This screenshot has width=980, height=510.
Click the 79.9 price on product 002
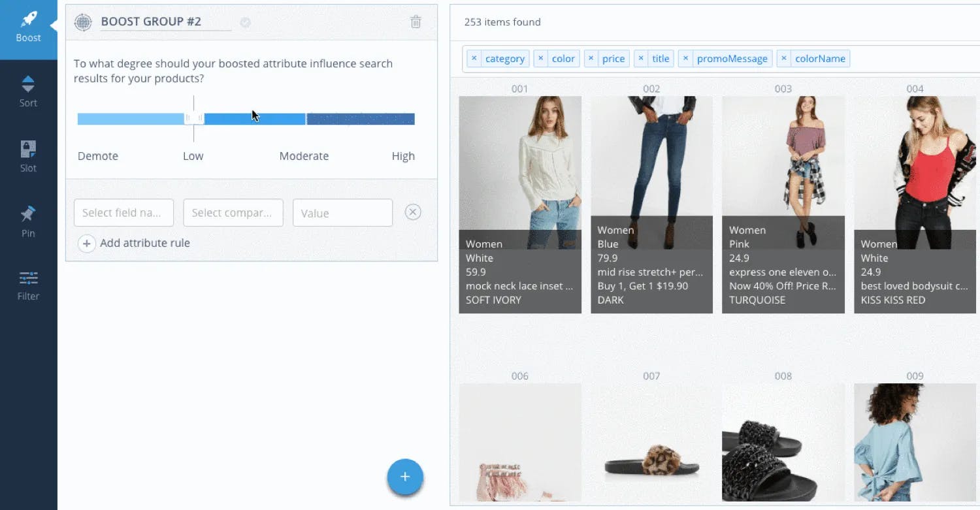point(608,258)
